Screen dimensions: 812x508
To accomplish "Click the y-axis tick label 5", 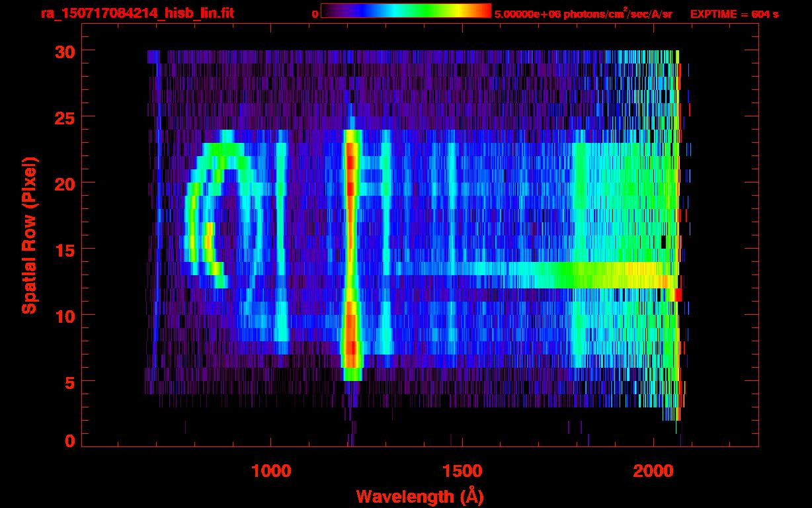I will point(69,382).
